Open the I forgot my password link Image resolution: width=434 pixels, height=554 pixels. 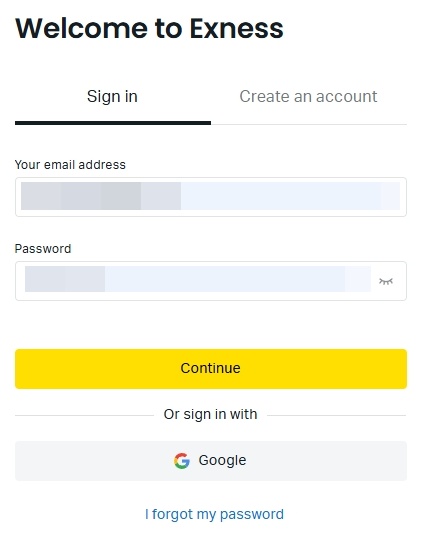tap(214, 514)
